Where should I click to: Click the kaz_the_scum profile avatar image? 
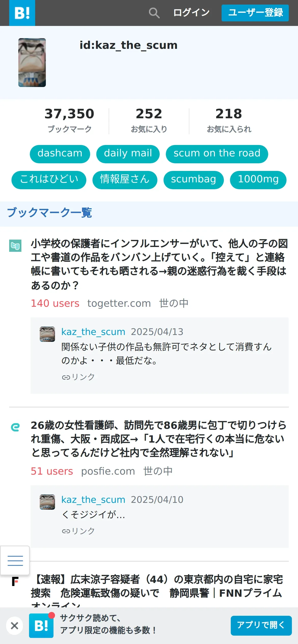pos(32,63)
